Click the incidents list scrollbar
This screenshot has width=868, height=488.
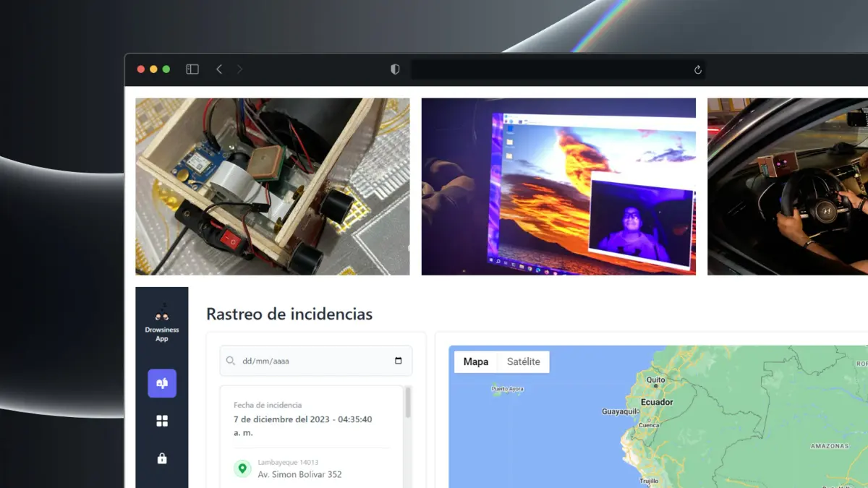(x=408, y=403)
